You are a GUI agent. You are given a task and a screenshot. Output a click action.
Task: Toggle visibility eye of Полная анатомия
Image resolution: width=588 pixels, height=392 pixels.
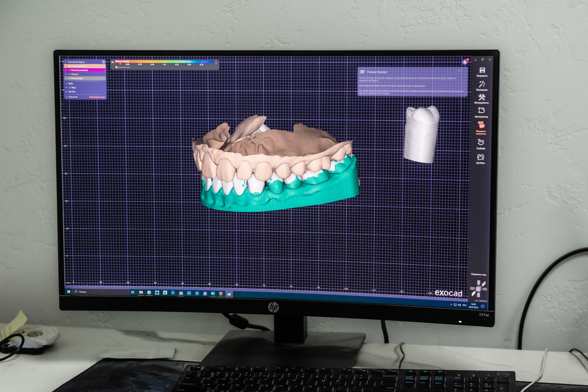coord(69,70)
